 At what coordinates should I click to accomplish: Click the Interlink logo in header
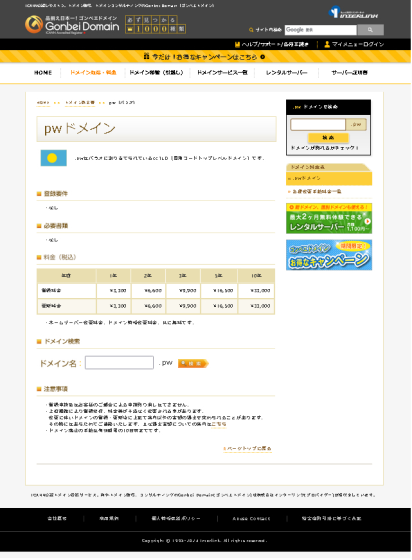(353, 12)
